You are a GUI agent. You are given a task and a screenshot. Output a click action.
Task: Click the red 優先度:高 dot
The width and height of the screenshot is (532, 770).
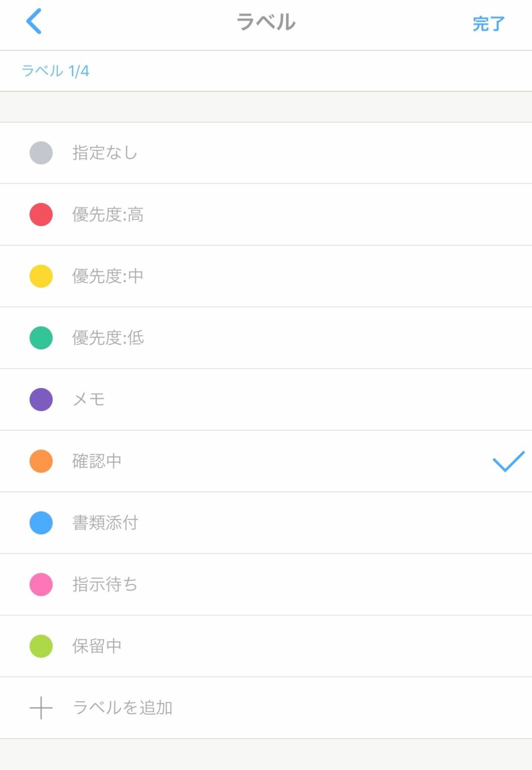[x=41, y=215]
